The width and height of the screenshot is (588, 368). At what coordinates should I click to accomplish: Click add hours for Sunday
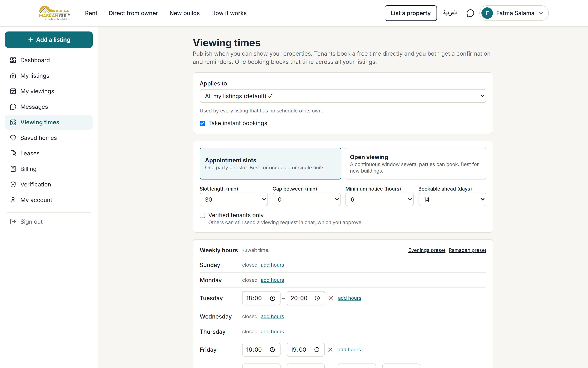point(272,265)
